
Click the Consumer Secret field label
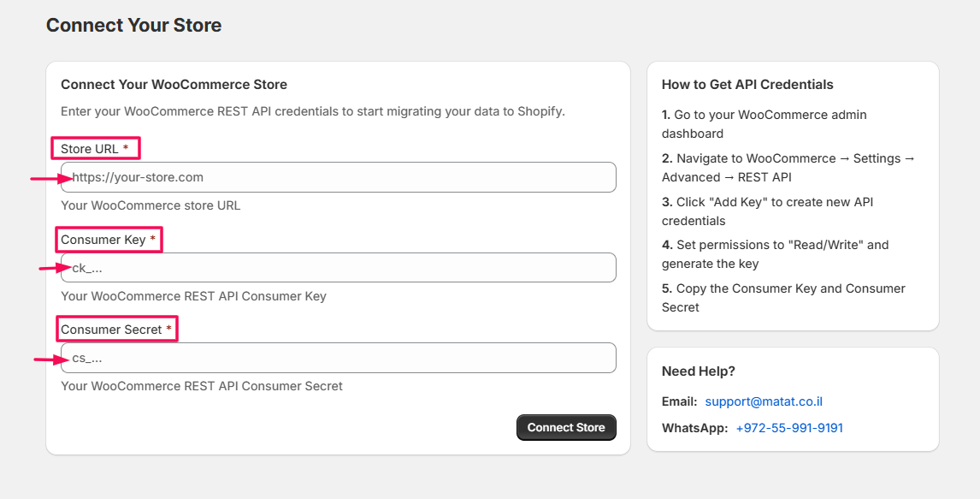pyautogui.click(x=111, y=330)
